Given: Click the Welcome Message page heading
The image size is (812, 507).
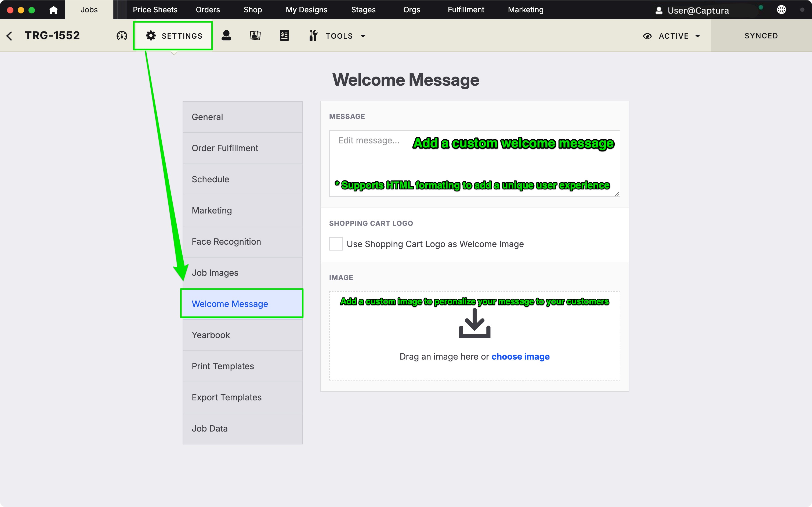Looking at the screenshot, I should pyautogui.click(x=406, y=80).
